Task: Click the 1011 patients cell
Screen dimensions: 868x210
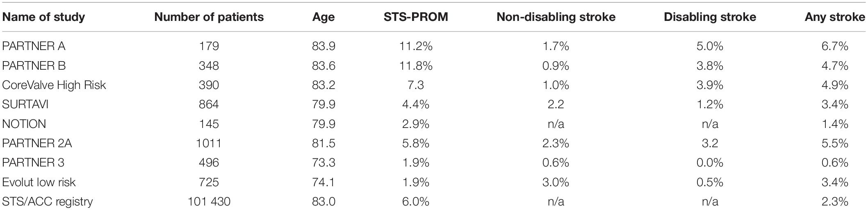Action: pyautogui.click(x=209, y=143)
